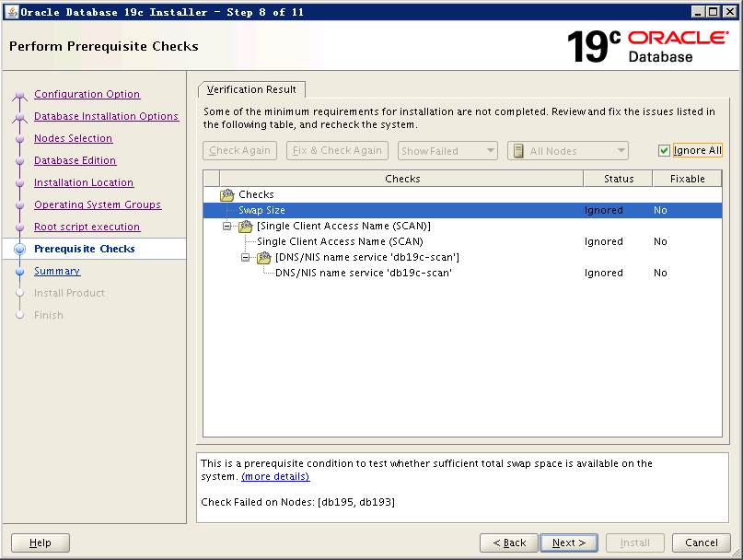743x560 pixels.
Task: Click the Help button
Action: [x=41, y=542]
